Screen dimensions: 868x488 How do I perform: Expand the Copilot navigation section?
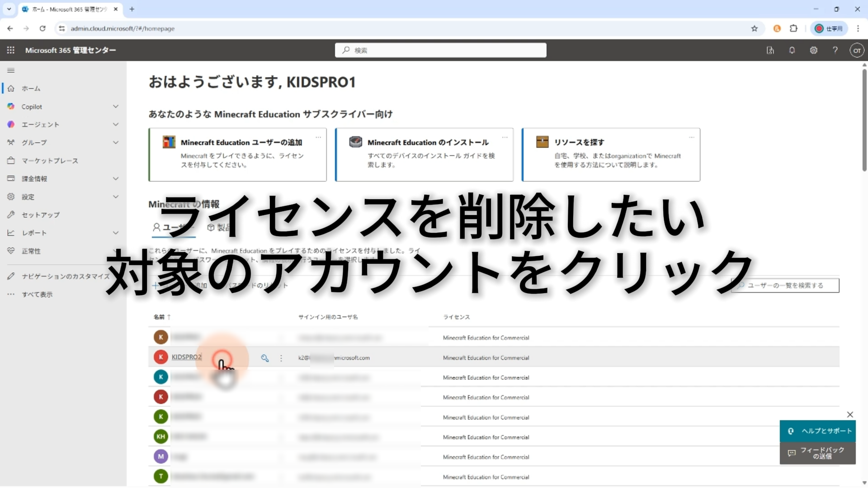[116, 107]
